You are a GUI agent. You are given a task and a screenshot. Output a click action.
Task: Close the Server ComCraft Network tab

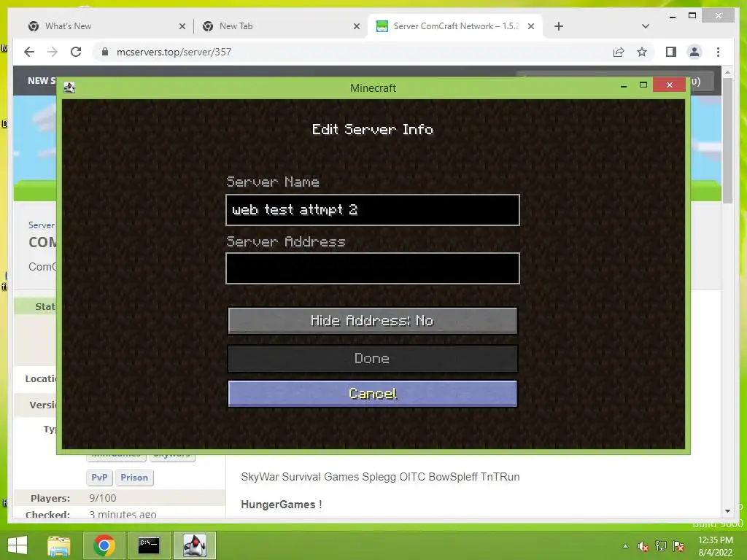[531, 27]
